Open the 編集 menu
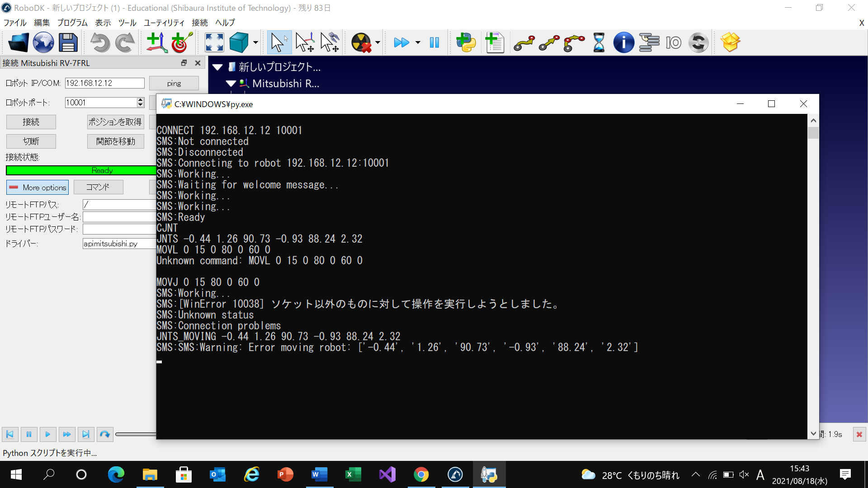The image size is (868, 488). [42, 23]
